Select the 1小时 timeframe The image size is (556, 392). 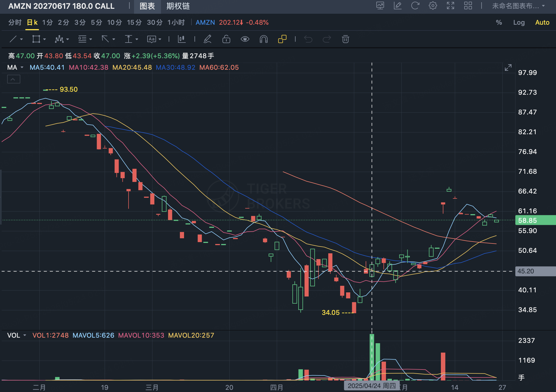[176, 23]
